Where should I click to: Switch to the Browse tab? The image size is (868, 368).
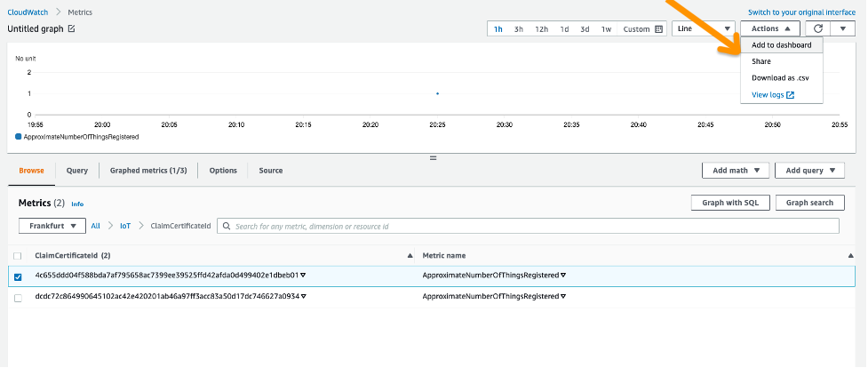point(32,171)
